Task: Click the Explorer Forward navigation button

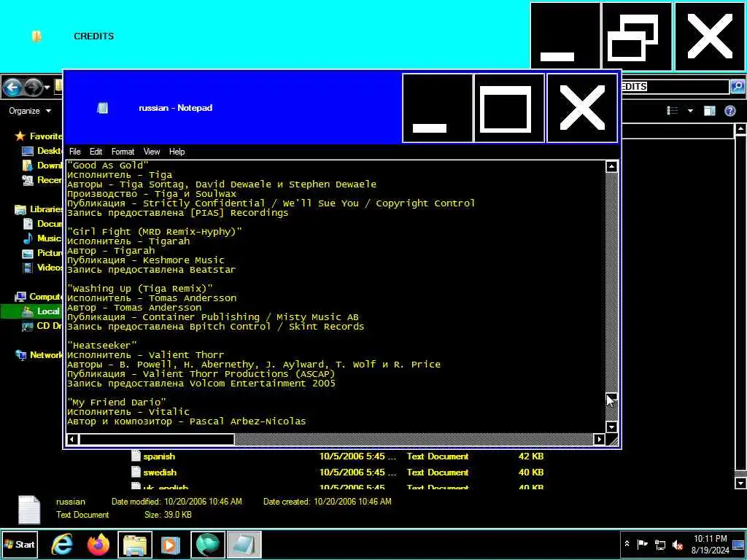Action: click(x=33, y=87)
